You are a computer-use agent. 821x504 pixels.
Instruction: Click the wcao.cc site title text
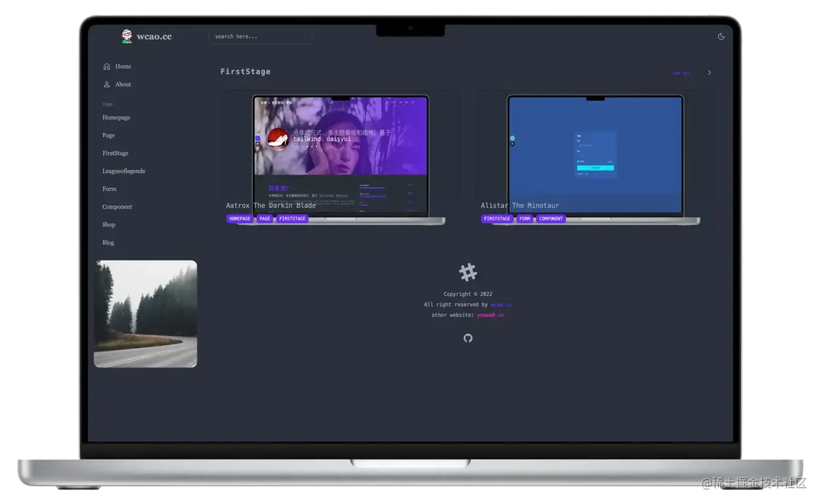(154, 37)
